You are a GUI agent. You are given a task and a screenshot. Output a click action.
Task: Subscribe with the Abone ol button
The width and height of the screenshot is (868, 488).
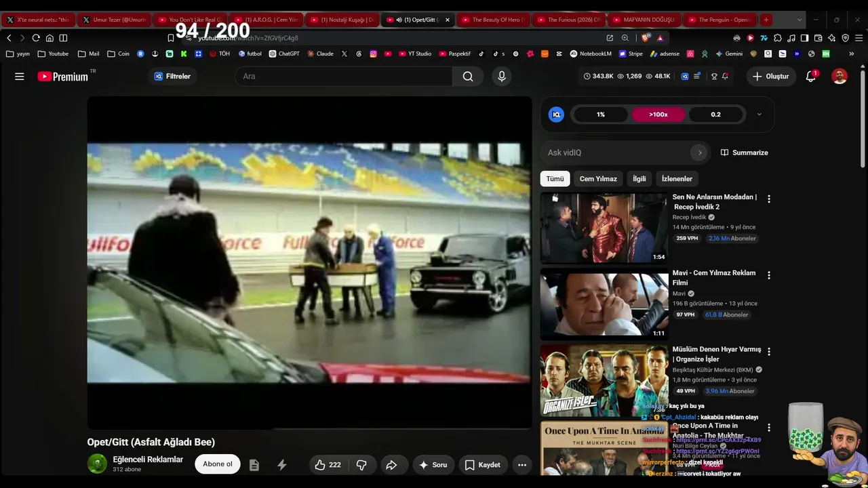tap(218, 464)
